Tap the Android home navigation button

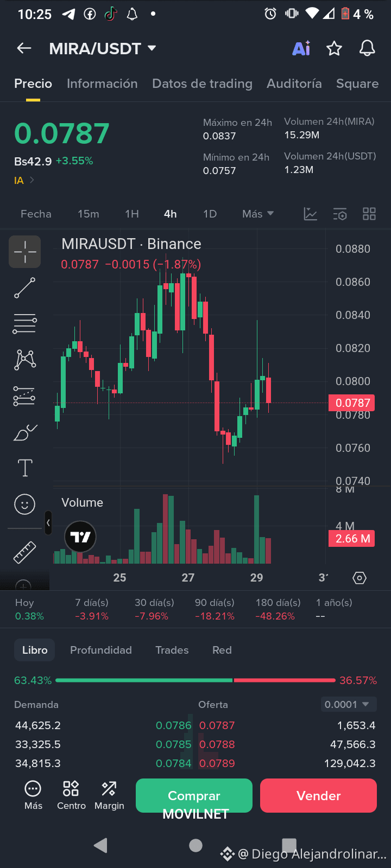click(x=195, y=845)
